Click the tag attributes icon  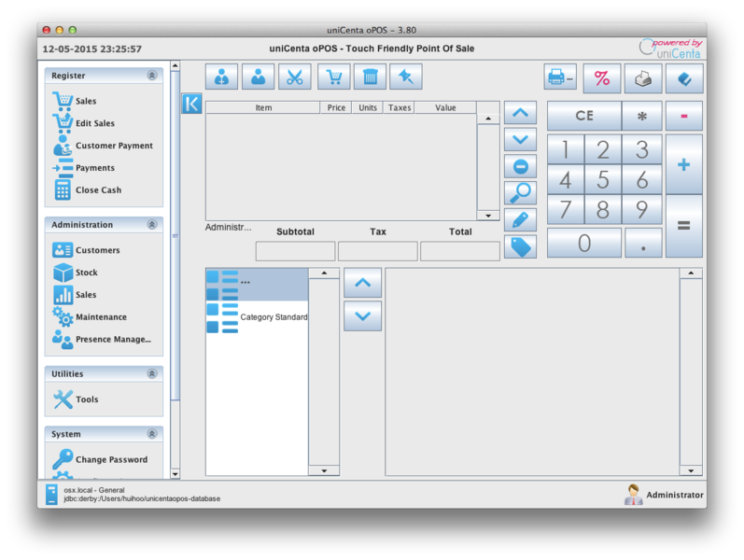521,246
